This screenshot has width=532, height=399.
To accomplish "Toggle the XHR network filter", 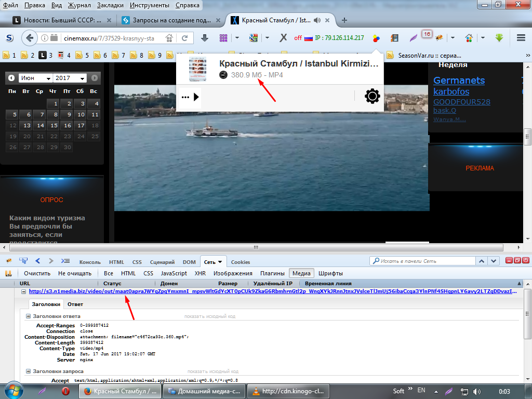I will click(200, 273).
